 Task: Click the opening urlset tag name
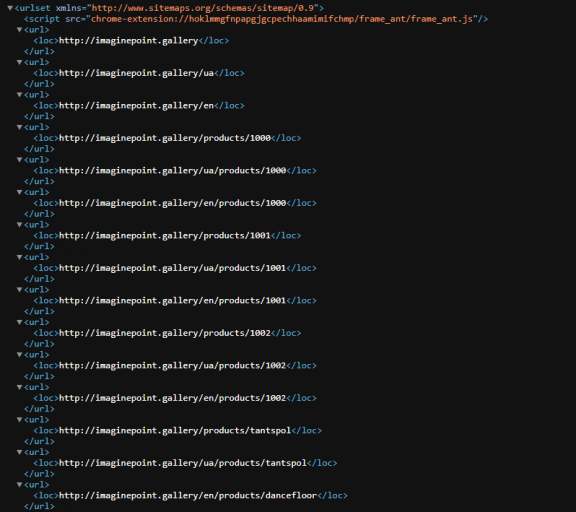tap(35, 8)
